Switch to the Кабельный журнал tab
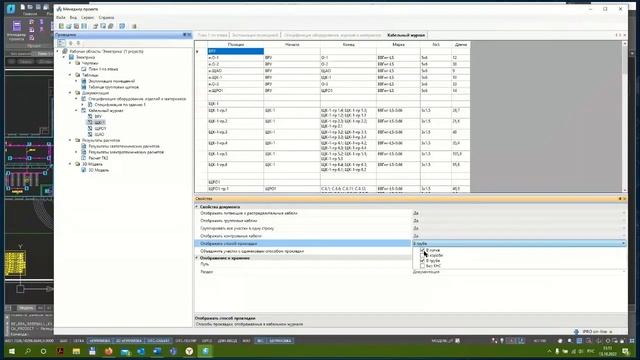 (x=406, y=35)
